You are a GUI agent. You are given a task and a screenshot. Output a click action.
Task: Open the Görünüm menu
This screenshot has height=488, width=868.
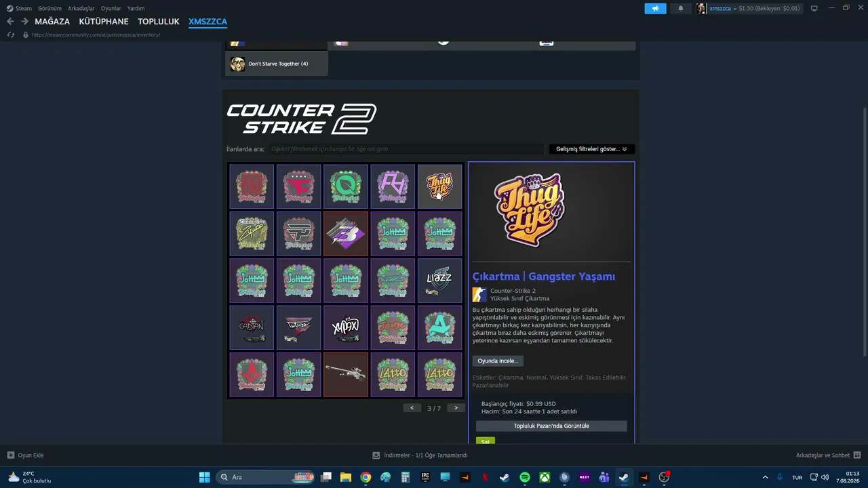[50, 8]
